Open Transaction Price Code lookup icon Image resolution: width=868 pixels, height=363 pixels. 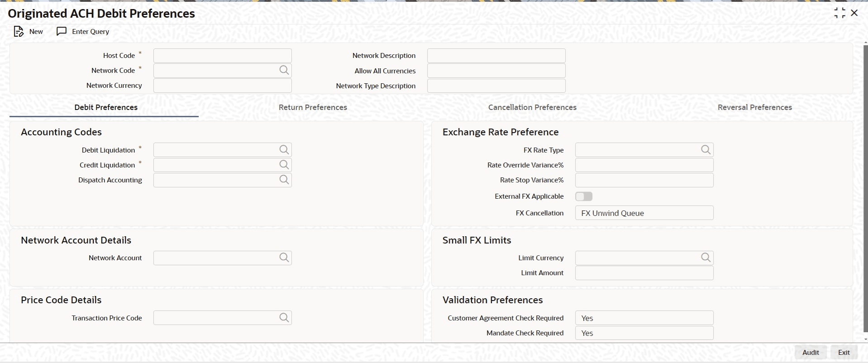coord(284,318)
